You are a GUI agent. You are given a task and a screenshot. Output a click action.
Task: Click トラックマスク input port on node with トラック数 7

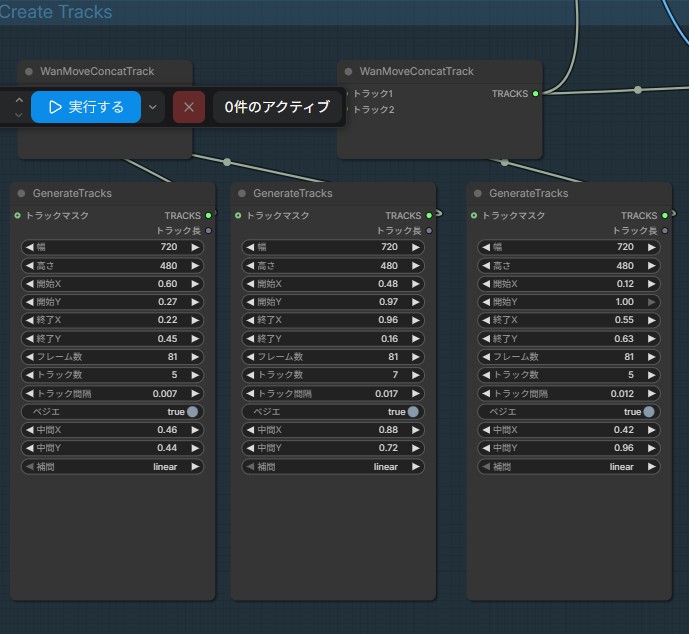[238, 215]
